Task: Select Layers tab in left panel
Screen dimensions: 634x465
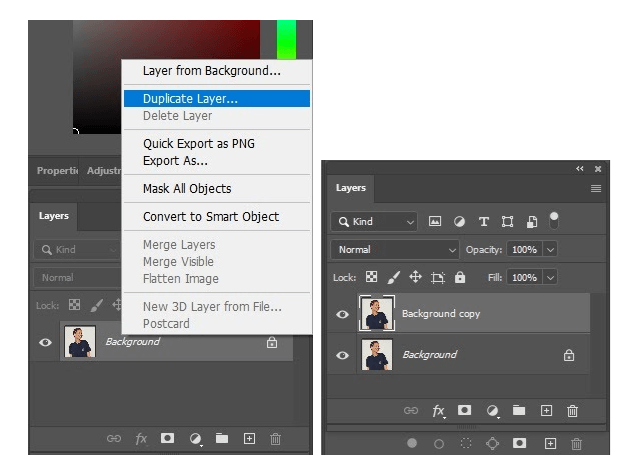Action: (54, 216)
